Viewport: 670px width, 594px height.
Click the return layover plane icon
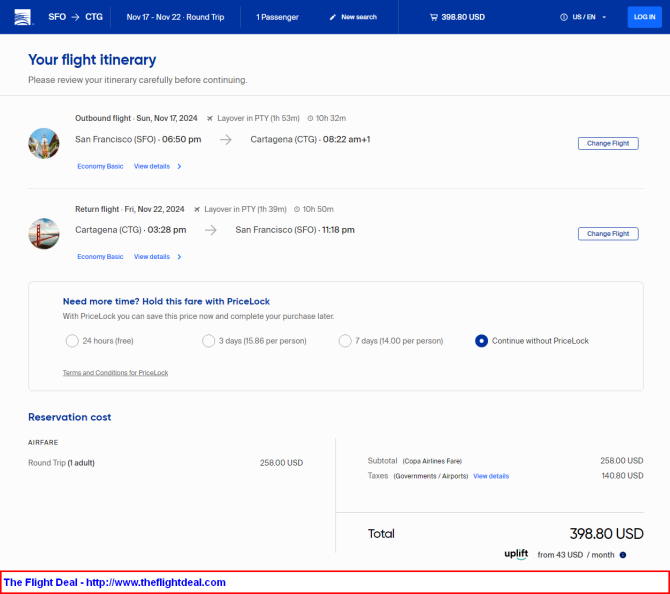point(197,209)
